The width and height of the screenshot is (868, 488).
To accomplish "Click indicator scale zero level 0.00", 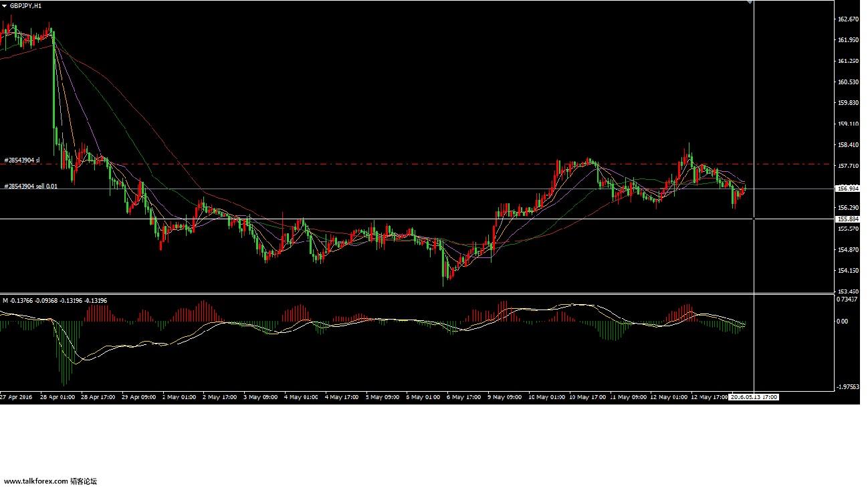I will 843,321.
